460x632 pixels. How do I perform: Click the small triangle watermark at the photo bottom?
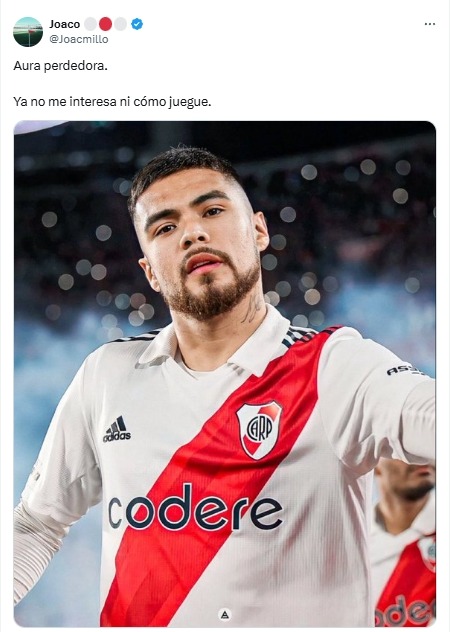click(225, 615)
